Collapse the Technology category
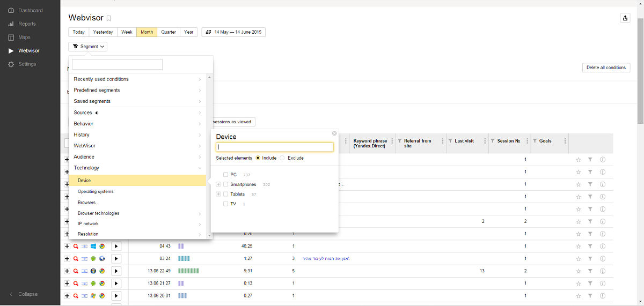The image size is (644, 306). point(138,168)
